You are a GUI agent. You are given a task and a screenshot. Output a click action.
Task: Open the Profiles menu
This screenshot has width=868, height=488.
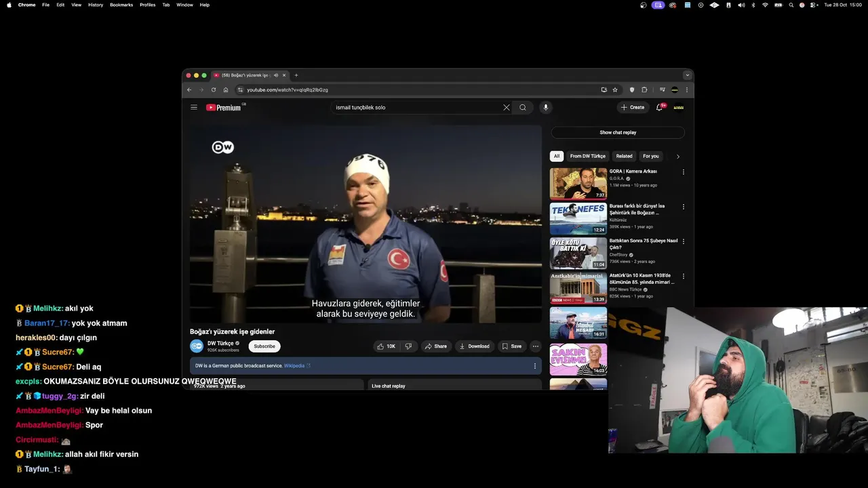click(x=147, y=5)
